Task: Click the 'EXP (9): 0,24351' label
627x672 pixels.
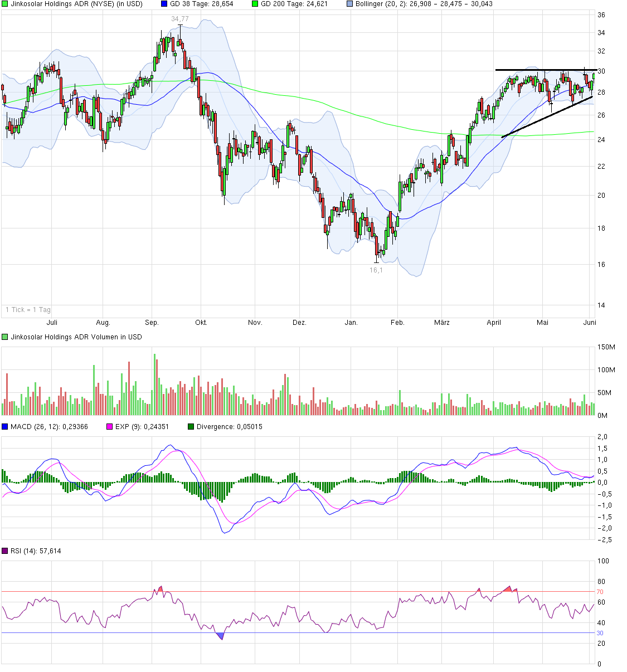Action: (142, 427)
